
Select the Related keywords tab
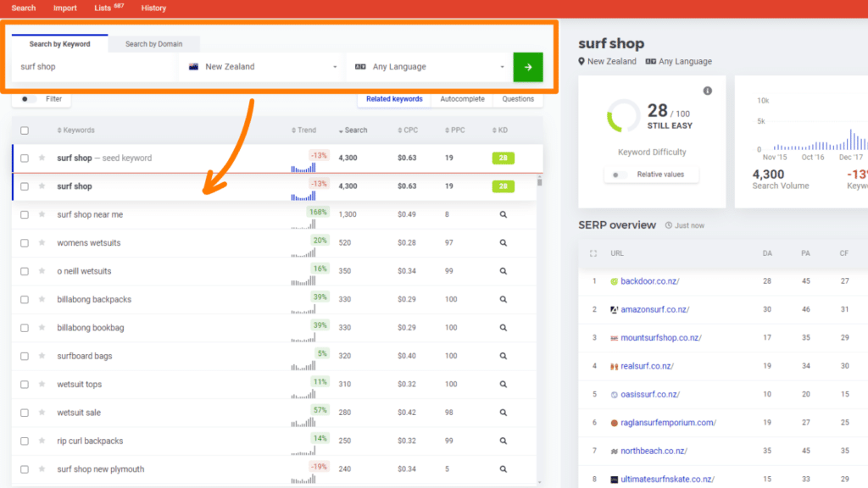tap(394, 99)
